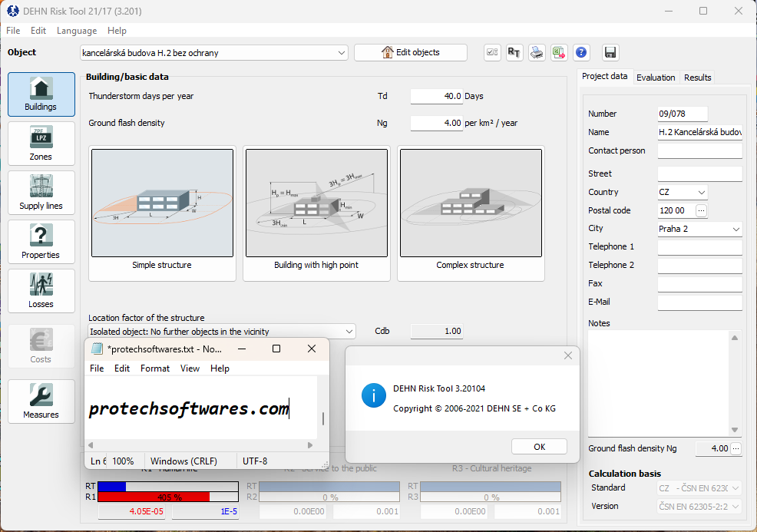This screenshot has height=532, width=757.
Task: Close the Notepad window
Action: pyautogui.click(x=312, y=349)
